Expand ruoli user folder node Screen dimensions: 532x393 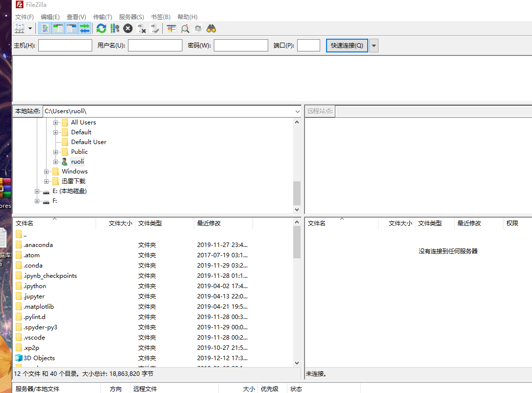tap(55, 162)
